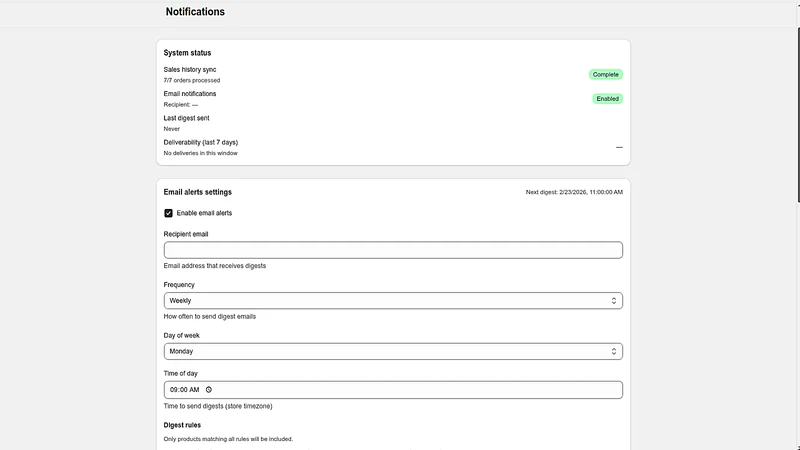
Task: Uncheck the Enable email alerts checkbox
Action: point(168,213)
